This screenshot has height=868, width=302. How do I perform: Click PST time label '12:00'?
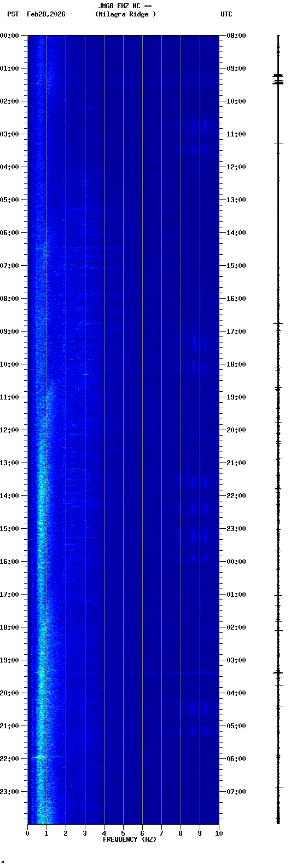[x=10, y=430]
